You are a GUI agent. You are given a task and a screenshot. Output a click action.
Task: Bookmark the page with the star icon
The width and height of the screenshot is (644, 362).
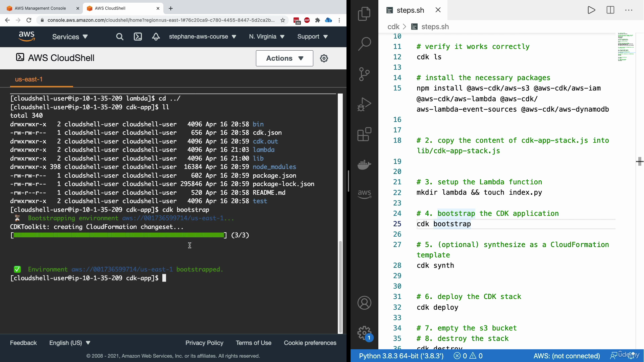tap(283, 20)
